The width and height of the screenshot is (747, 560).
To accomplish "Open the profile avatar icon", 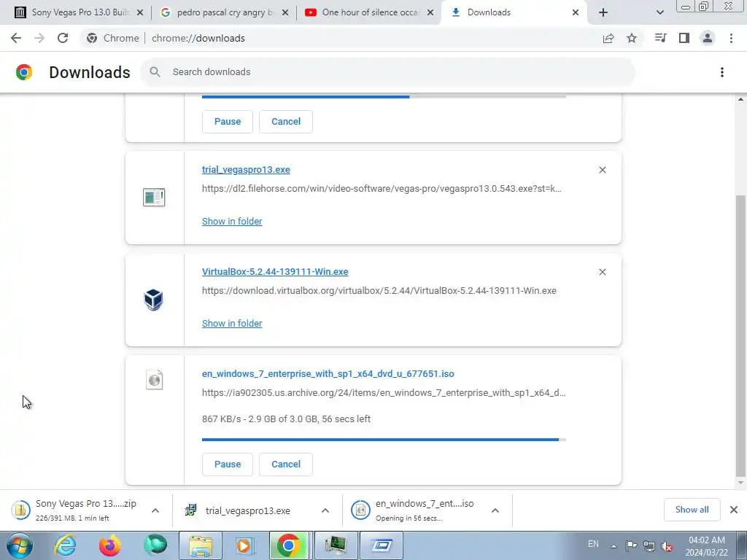I will (x=708, y=38).
